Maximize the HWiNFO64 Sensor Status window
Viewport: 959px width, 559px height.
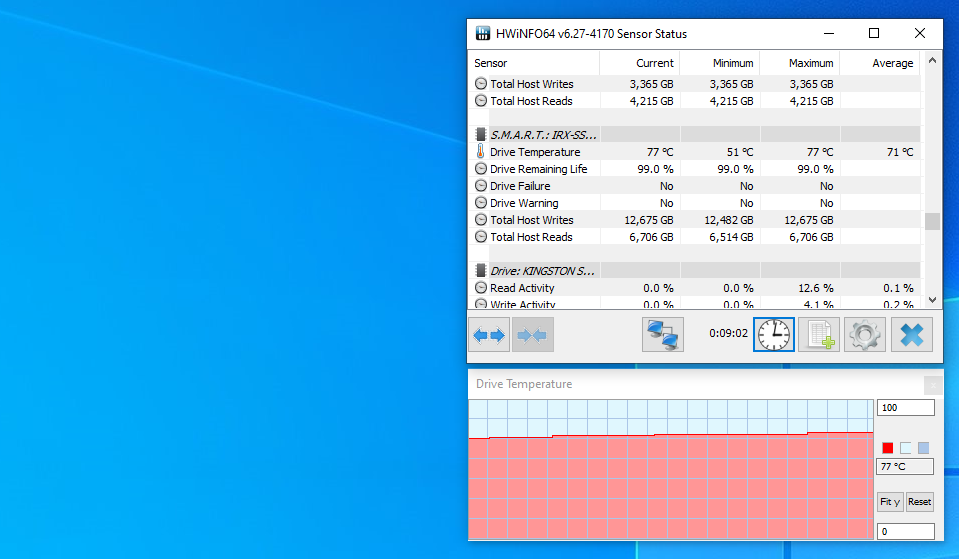874,34
